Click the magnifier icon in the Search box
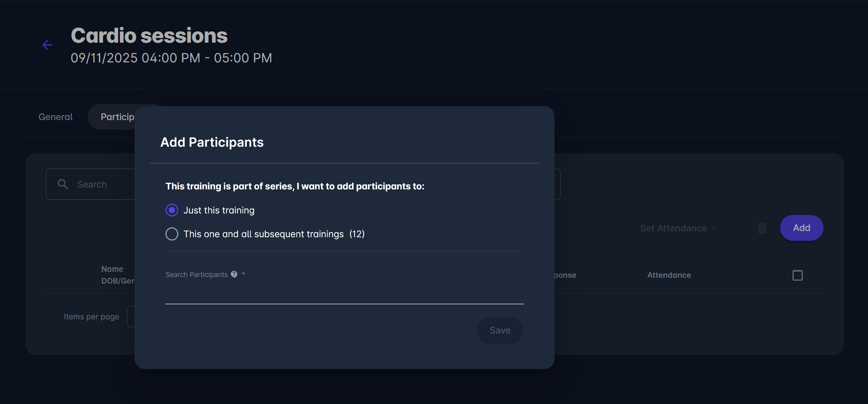The height and width of the screenshot is (404, 868). 63,184
